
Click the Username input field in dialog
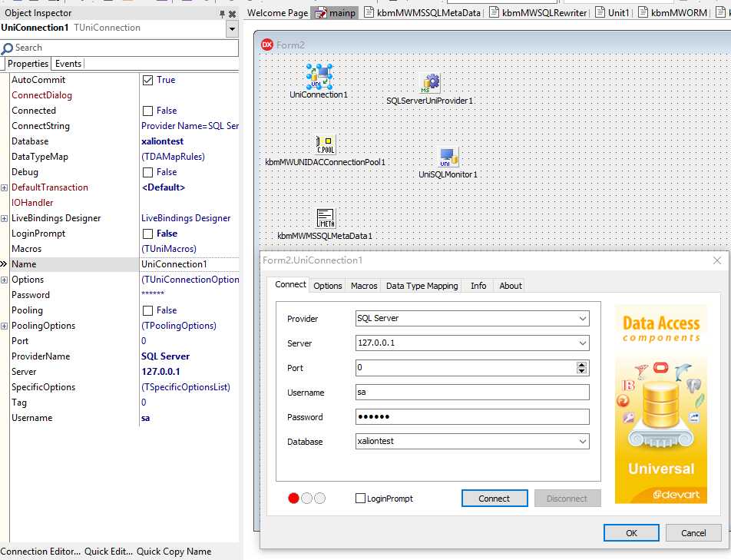tap(472, 392)
